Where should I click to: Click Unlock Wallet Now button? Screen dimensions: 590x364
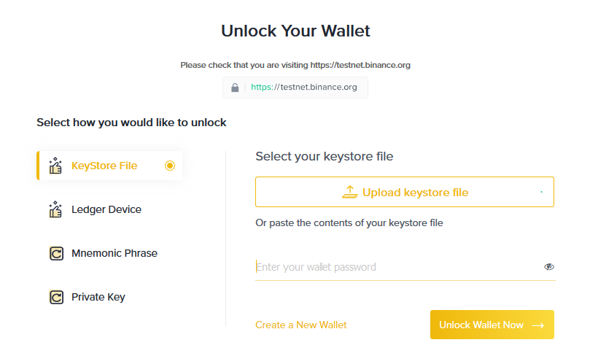[492, 325]
